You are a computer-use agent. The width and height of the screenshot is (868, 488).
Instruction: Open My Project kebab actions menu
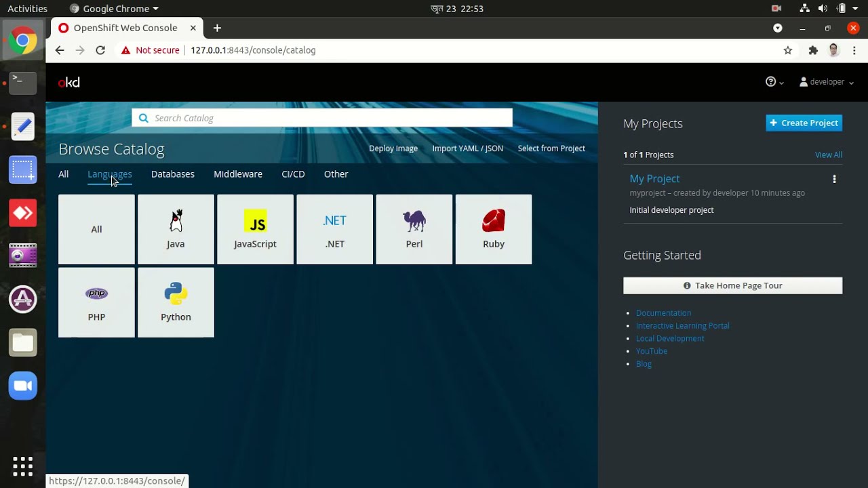(834, 179)
